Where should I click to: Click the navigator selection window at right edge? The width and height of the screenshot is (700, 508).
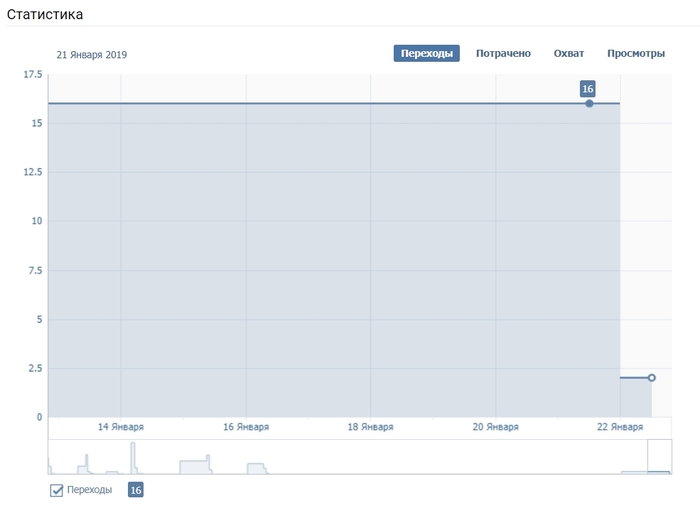pos(659,456)
